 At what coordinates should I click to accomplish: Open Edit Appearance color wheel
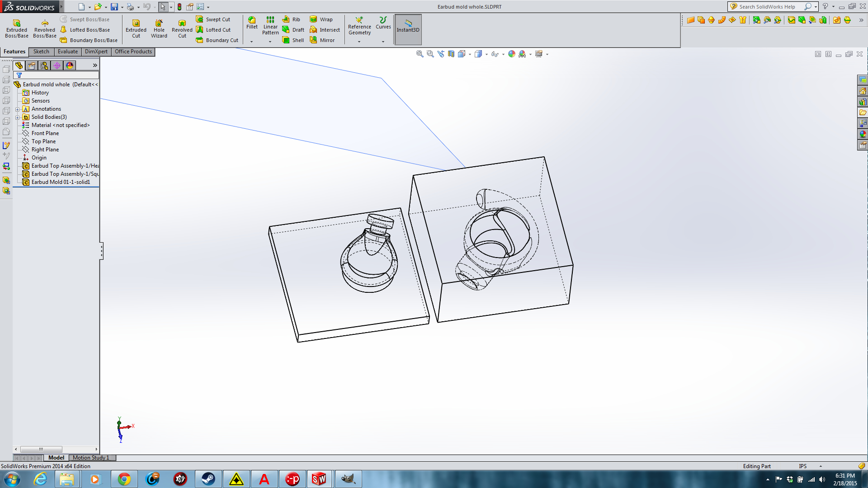pos(512,54)
